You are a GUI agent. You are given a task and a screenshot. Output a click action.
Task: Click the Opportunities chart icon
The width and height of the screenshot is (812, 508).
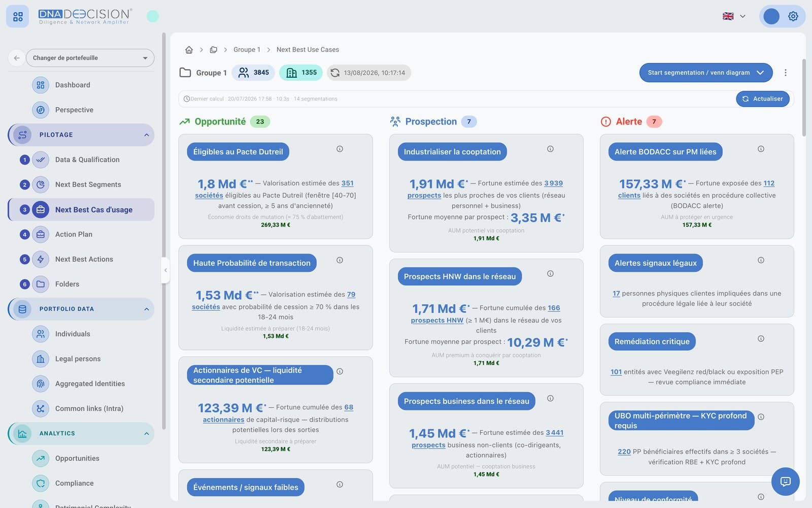point(41,458)
